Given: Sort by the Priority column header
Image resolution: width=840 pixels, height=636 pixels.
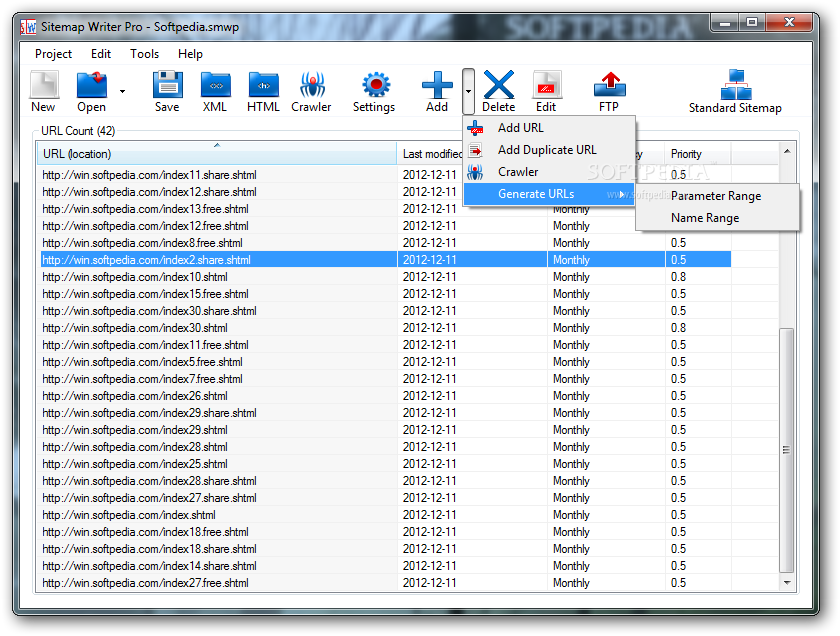Looking at the screenshot, I should point(698,154).
